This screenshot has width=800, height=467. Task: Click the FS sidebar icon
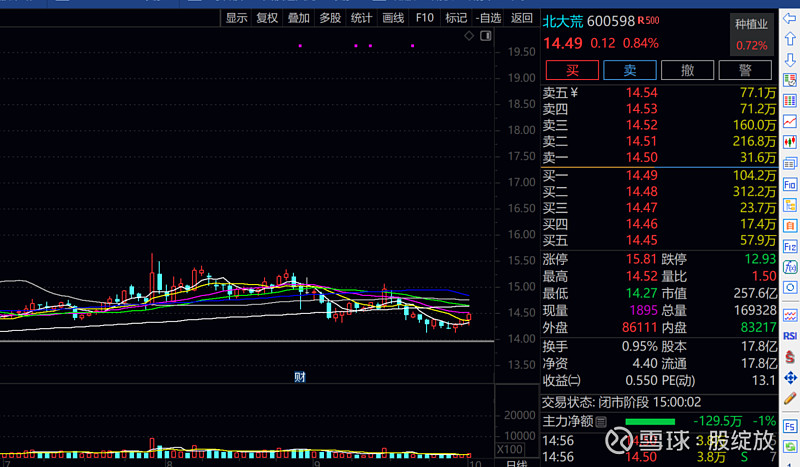pyautogui.click(x=790, y=426)
